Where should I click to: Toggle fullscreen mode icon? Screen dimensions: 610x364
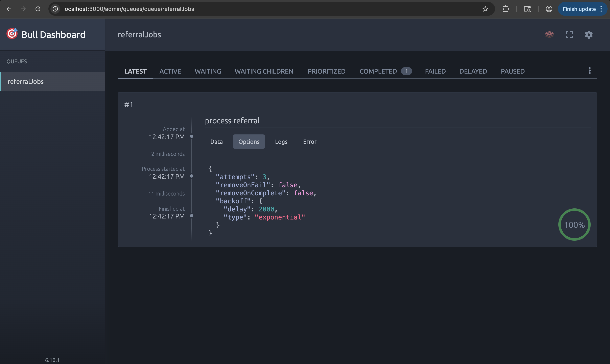(x=569, y=35)
